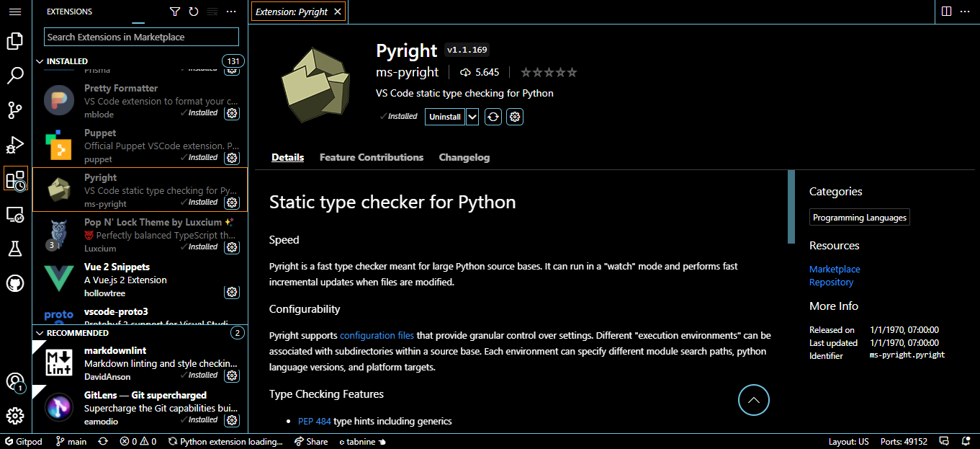
Task: Click the sync icon beside Uninstall
Action: pos(493,117)
